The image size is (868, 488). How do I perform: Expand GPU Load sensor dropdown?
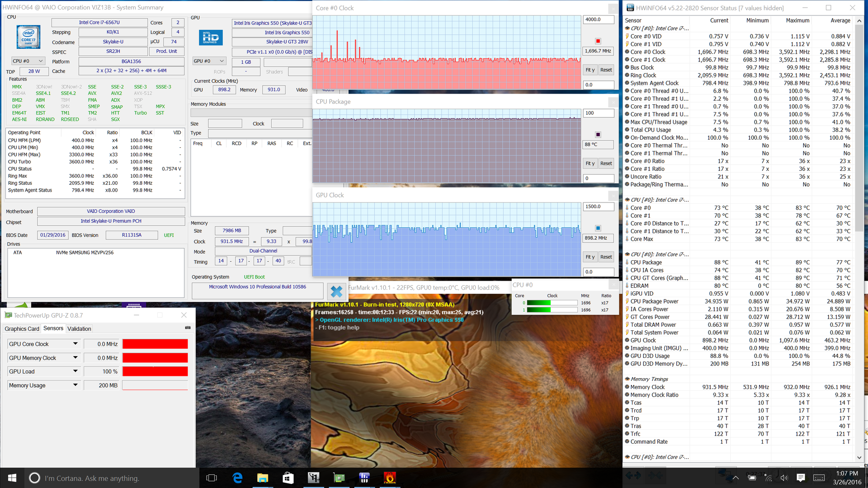[x=75, y=371]
